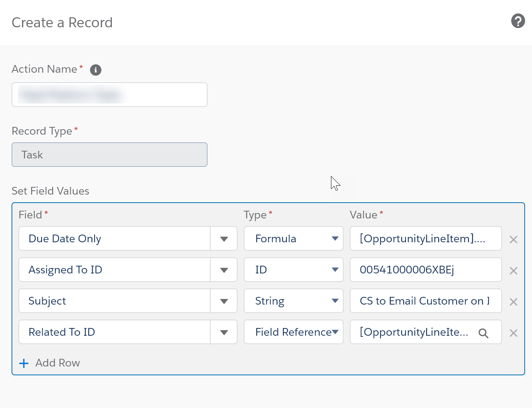The image size is (532, 408).
Task: Edit the Assigned To ID value 00541000006XBEj
Action: pos(425,270)
